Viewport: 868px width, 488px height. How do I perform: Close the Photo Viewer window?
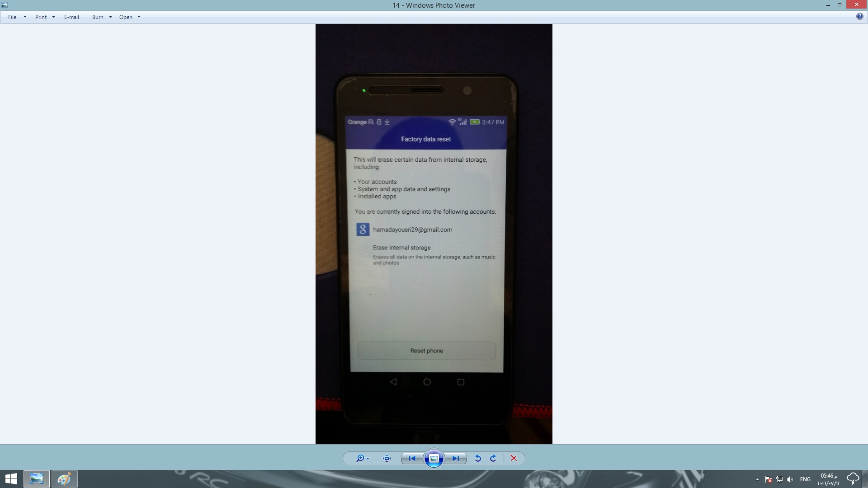coord(857,5)
